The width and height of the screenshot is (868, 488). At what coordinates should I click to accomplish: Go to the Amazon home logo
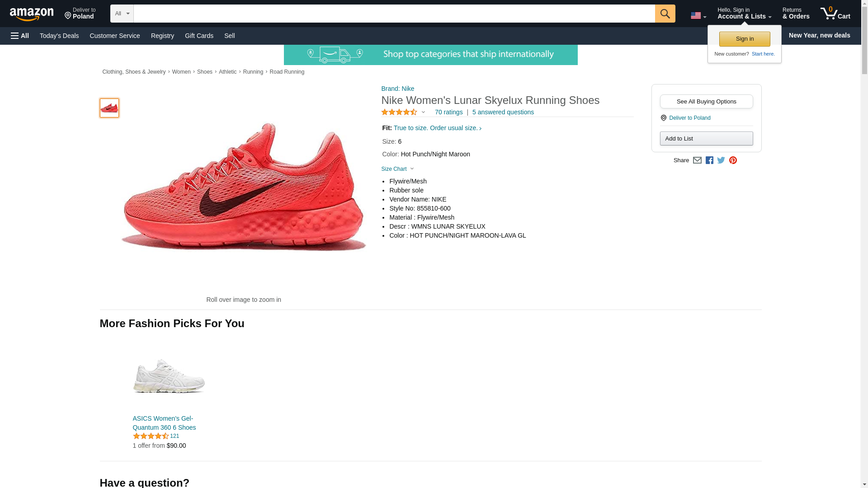coord(32,14)
